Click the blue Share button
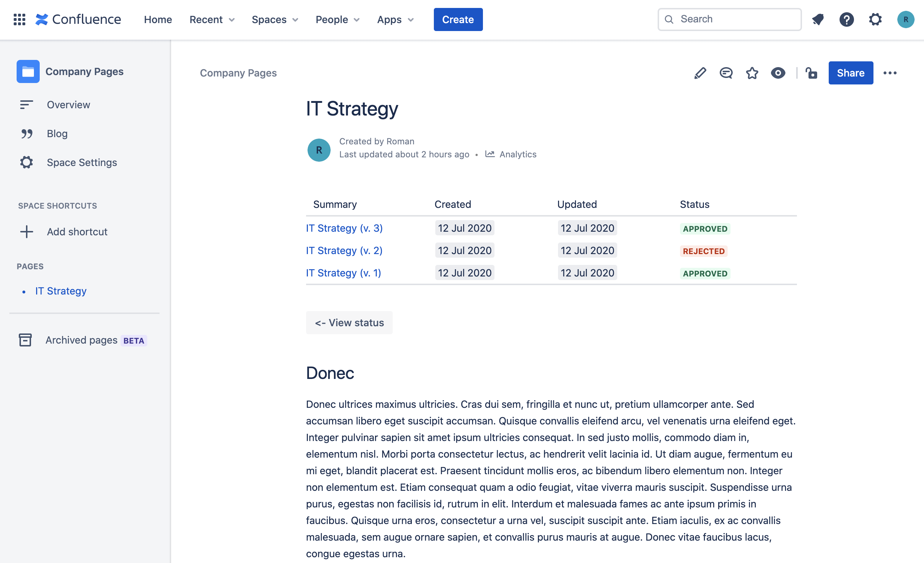Image resolution: width=924 pixels, height=563 pixels. [850, 73]
